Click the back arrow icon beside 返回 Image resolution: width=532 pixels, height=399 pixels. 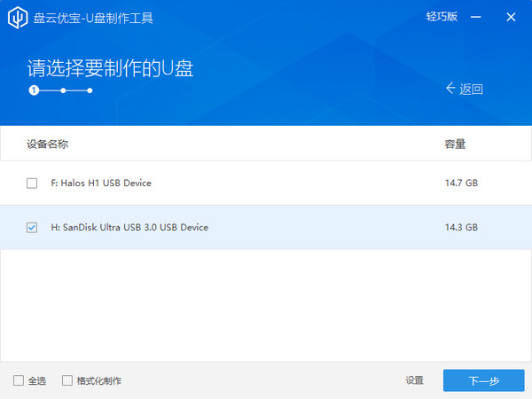[450, 88]
